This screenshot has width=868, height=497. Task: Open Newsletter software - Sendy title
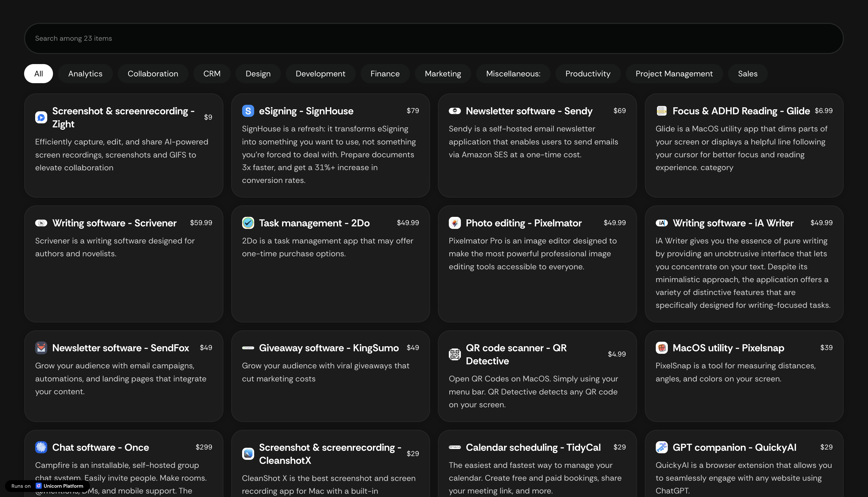pos(529,111)
